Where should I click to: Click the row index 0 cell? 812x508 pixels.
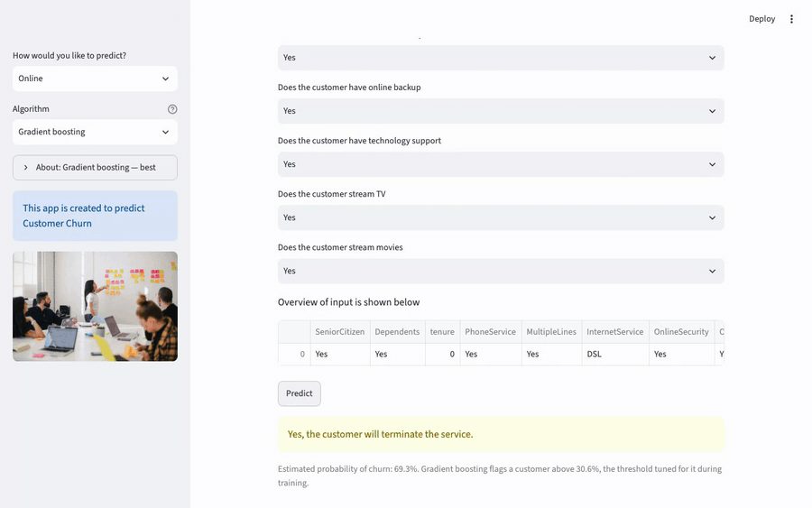click(x=295, y=355)
